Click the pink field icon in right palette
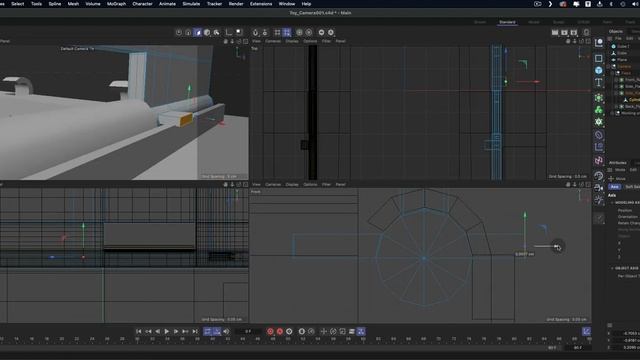Screen dimensions: 640x360 point(599,160)
